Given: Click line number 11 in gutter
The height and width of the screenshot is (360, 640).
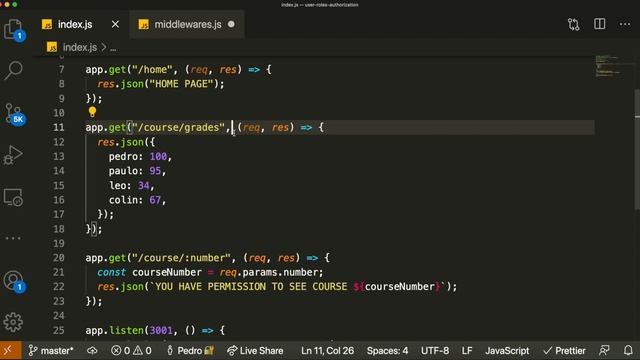Looking at the screenshot, I should (x=59, y=127).
